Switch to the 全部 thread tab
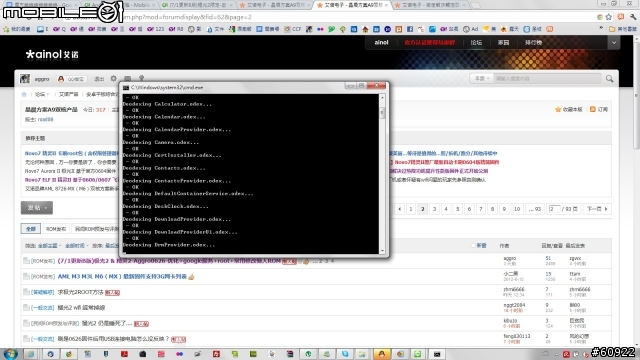The image size is (640, 360). (31, 229)
